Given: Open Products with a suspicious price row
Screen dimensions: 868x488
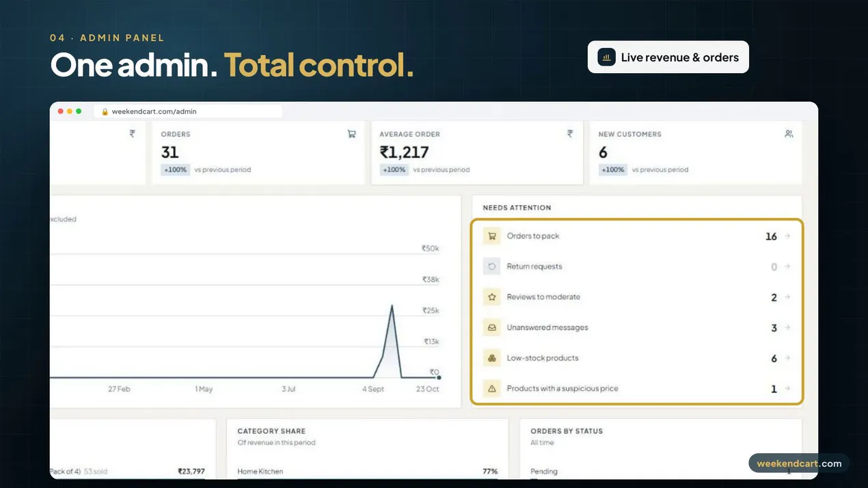Looking at the screenshot, I should [x=637, y=388].
